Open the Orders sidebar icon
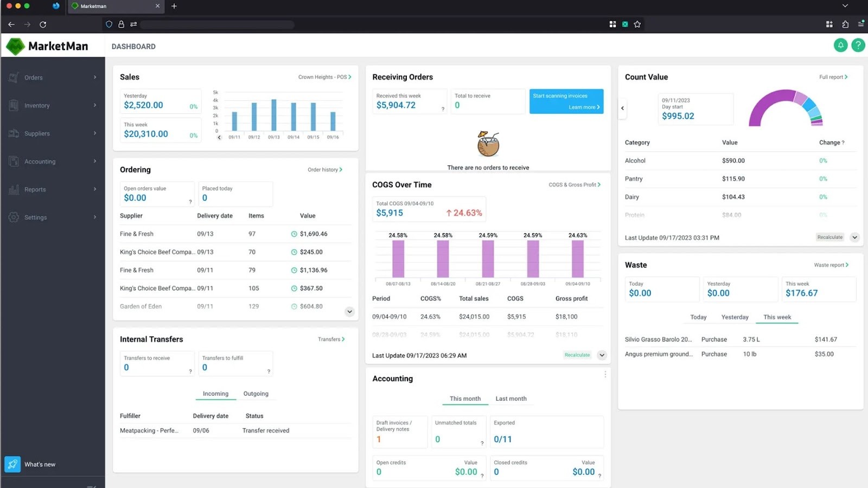868x488 pixels. point(13,77)
